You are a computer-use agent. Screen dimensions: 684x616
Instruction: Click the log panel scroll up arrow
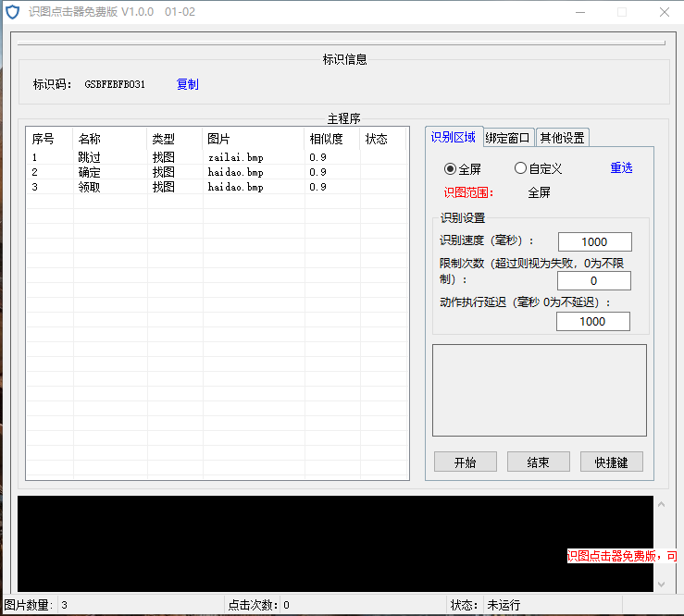(661, 504)
